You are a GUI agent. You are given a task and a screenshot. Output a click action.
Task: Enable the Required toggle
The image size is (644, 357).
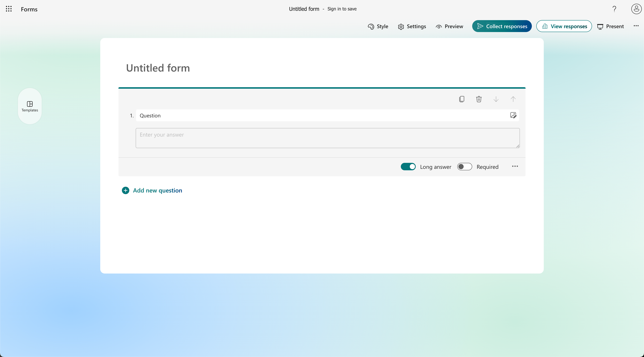[464, 167]
